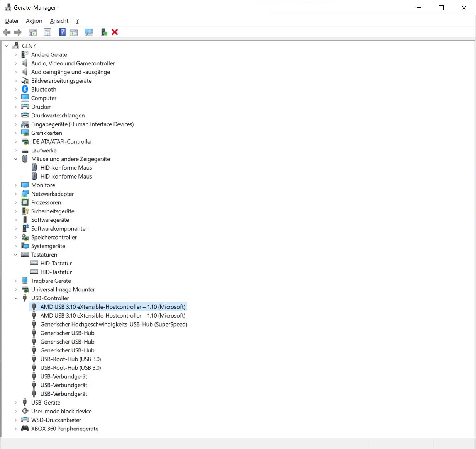
Task: Click the Sicherheitsgeräte key icon
Action: click(25, 211)
